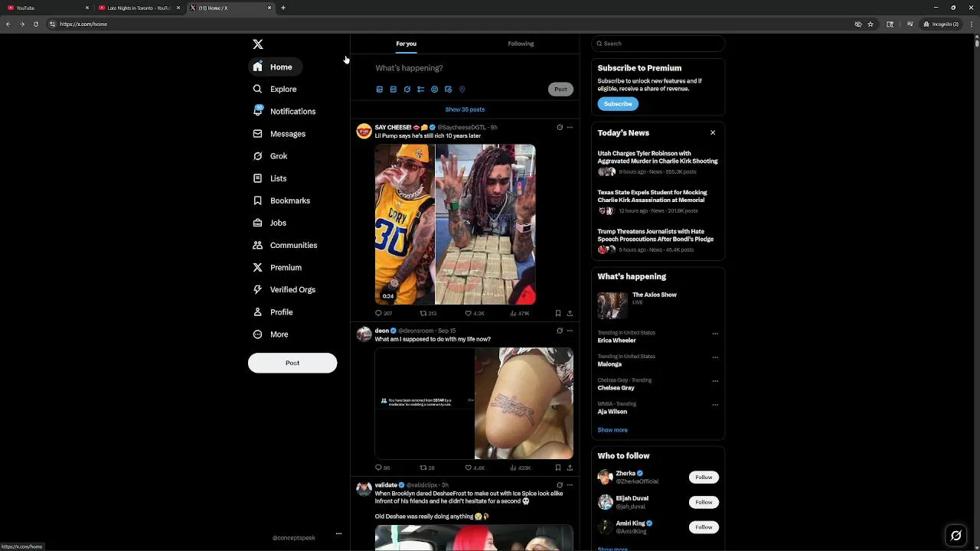The height and width of the screenshot is (551, 980).
Task: Open options for Aja Wilson trend
Action: 715,405
